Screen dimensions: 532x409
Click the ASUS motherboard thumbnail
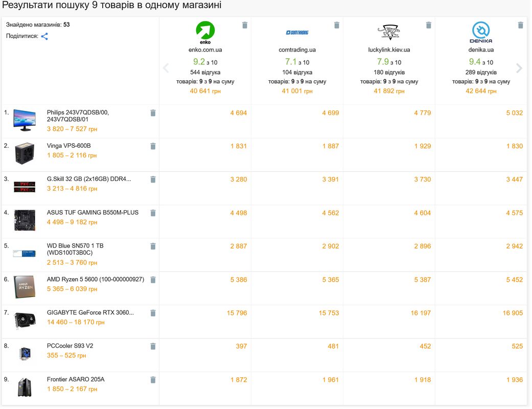point(25,220)
